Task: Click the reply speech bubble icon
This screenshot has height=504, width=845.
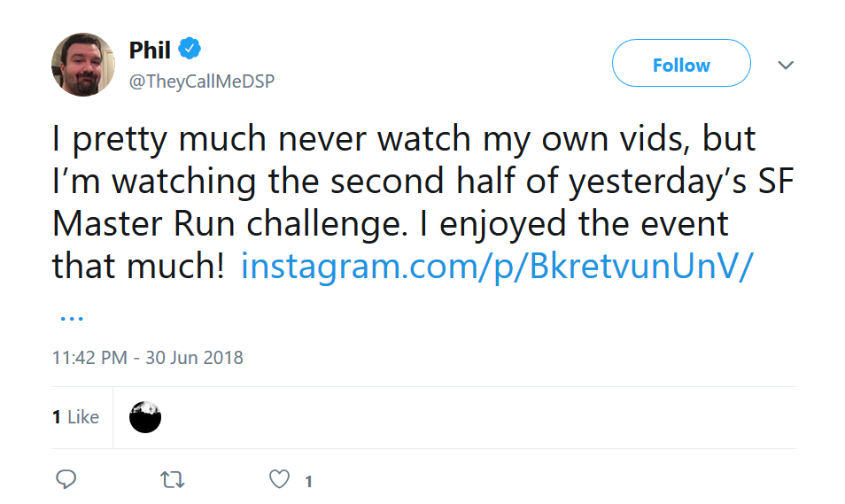Action: pyautogui.click(x=66, y=478)
